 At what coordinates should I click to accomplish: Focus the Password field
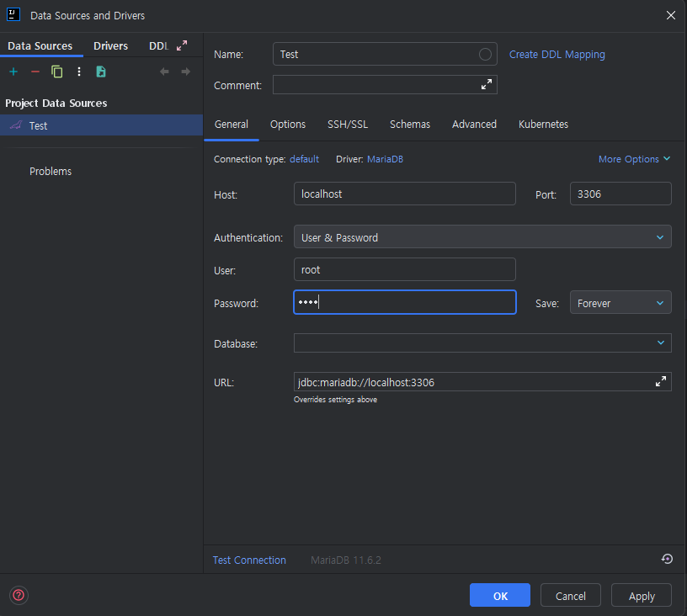click(404, 302)
